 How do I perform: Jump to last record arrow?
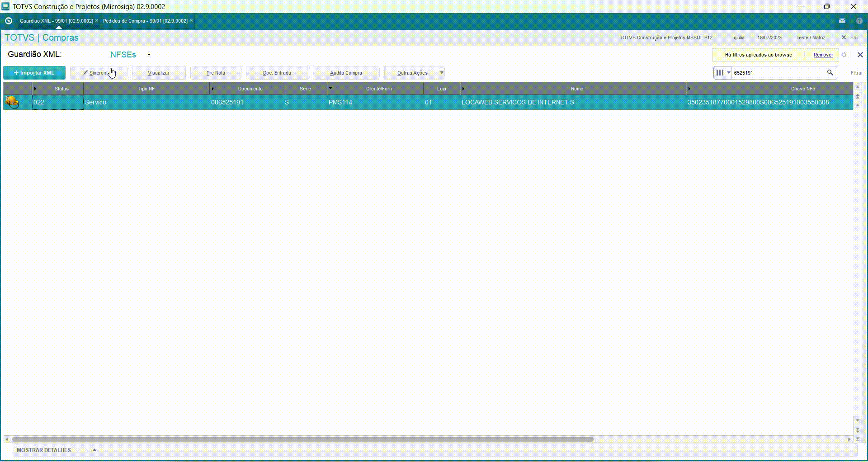pyautogui.click(x=858, y=439)
